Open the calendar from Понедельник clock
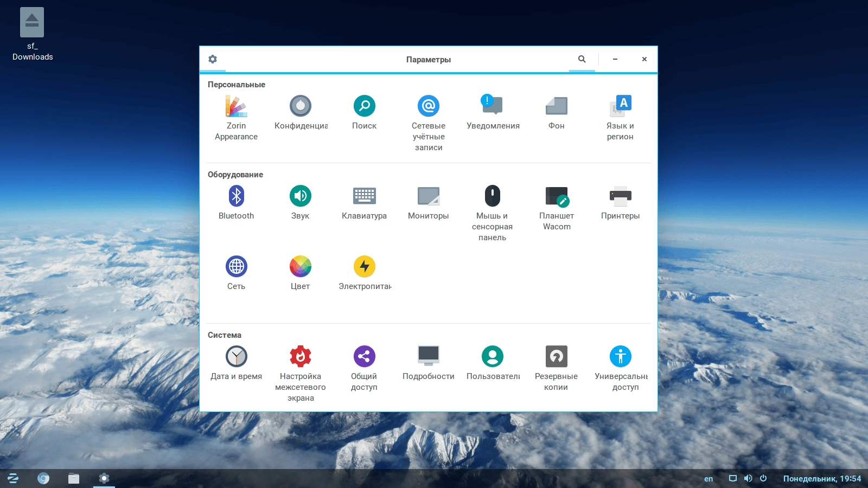Screen dimensions: 868x488 pos(822,479)
